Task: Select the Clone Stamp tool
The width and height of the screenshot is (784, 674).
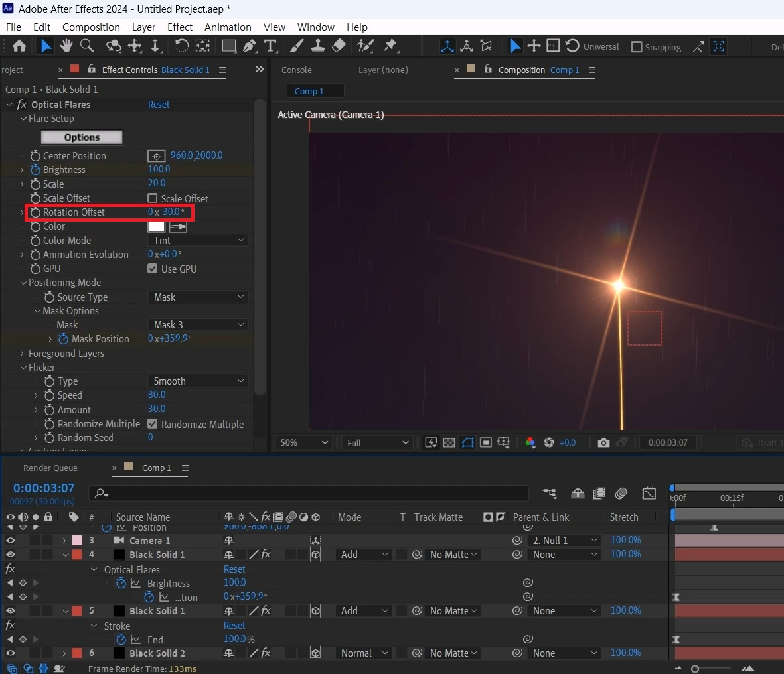Action: coord(317,46)
